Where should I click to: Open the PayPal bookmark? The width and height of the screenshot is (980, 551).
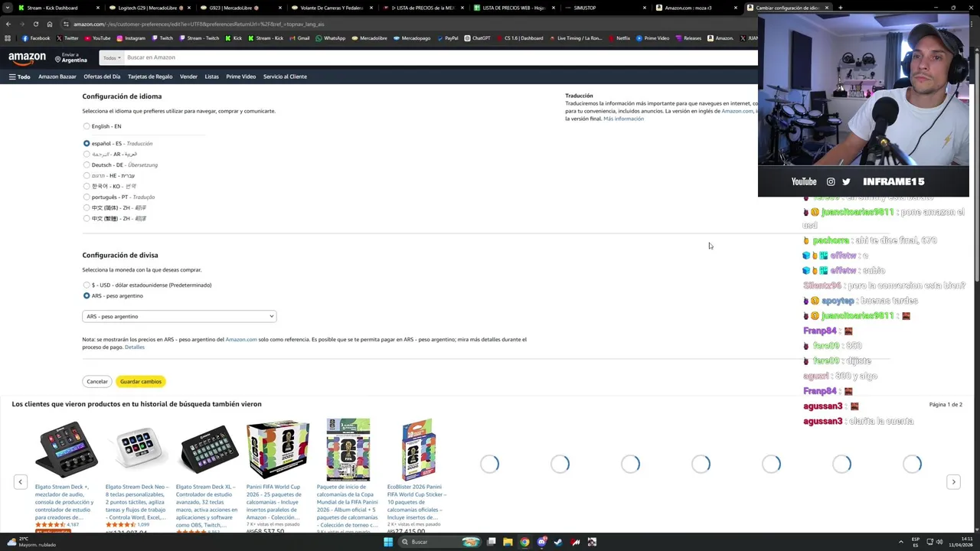(447, 38)
